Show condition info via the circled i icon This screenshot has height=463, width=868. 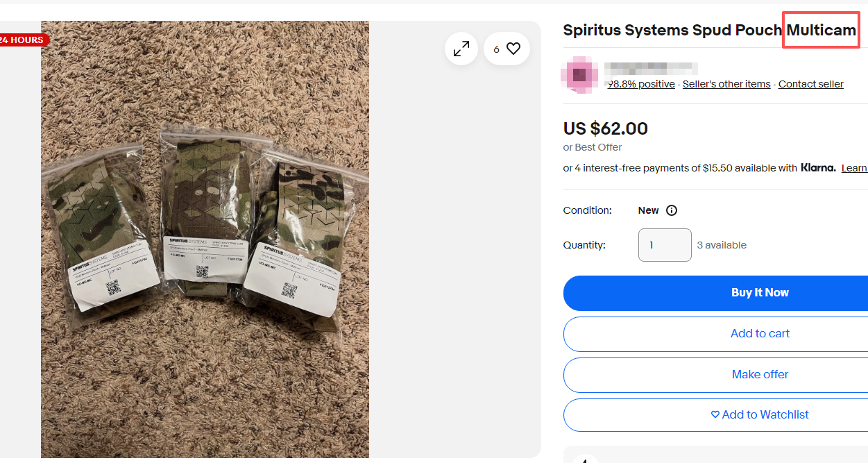pyautogui.click(x=672, y=210)
